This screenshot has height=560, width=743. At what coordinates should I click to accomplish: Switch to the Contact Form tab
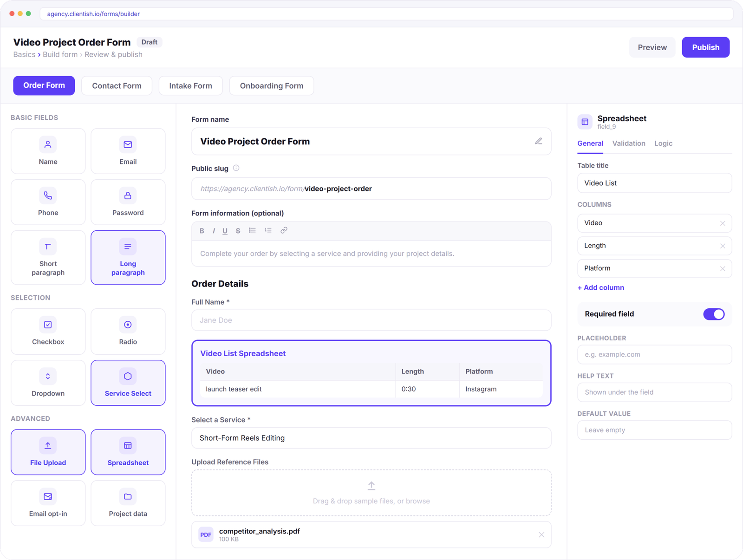tap(117, 86)
